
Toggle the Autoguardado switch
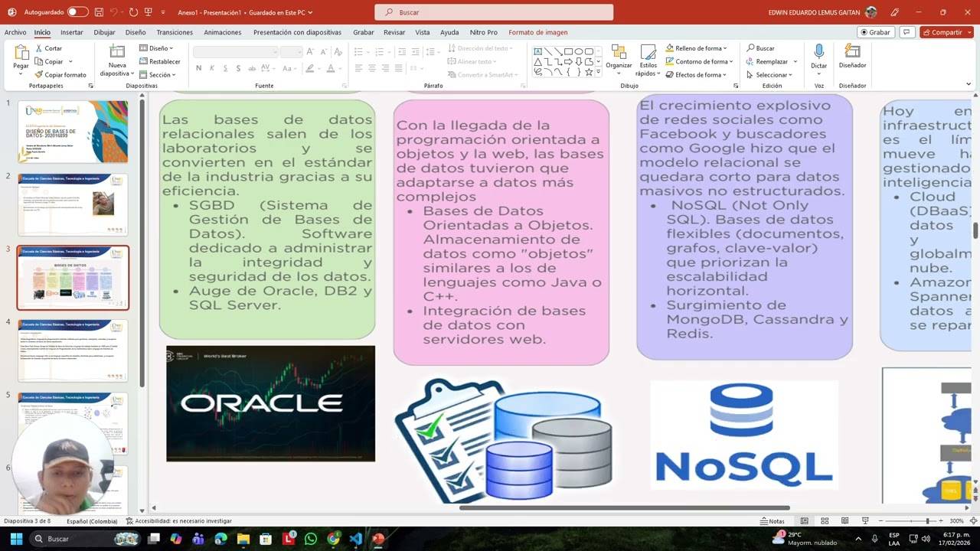pos(77,12)
